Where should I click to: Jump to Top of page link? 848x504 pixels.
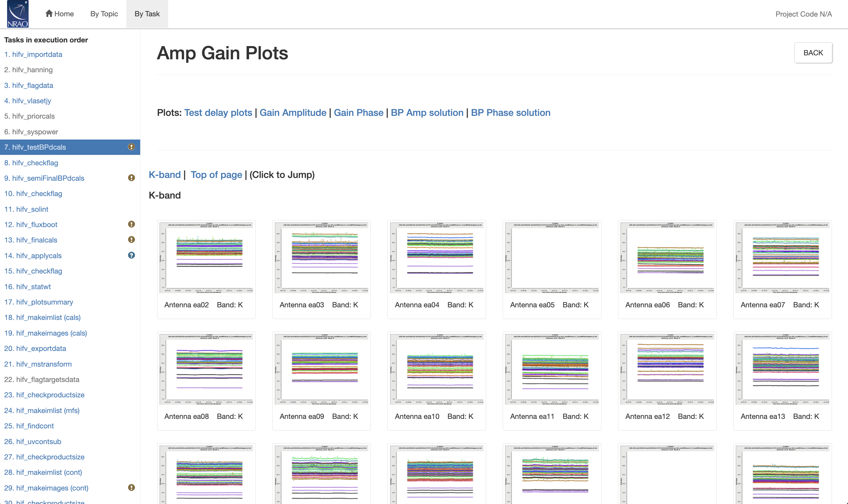[216, 175]
